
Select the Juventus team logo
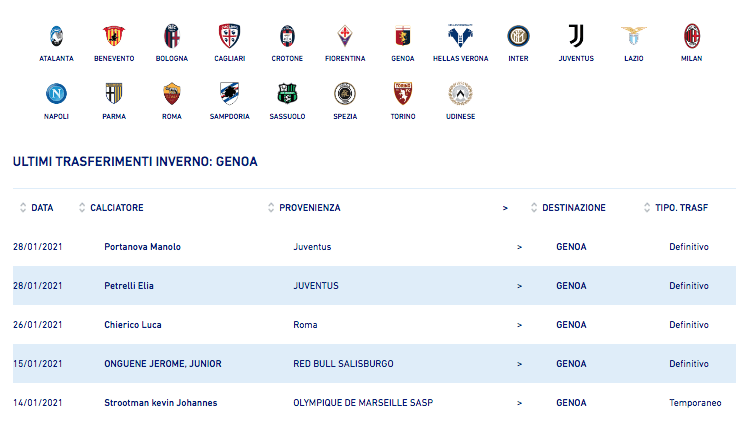tap(576, 37)
